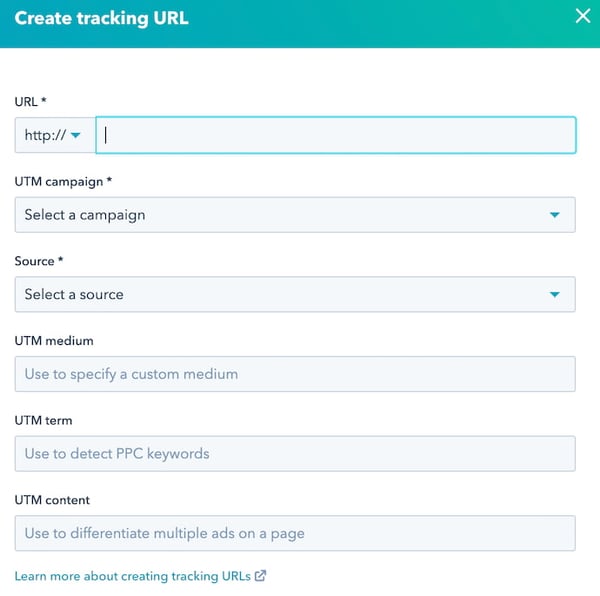
Task: Focus the URL text input field
Action: pyautogui.click(x=336, y=135)
